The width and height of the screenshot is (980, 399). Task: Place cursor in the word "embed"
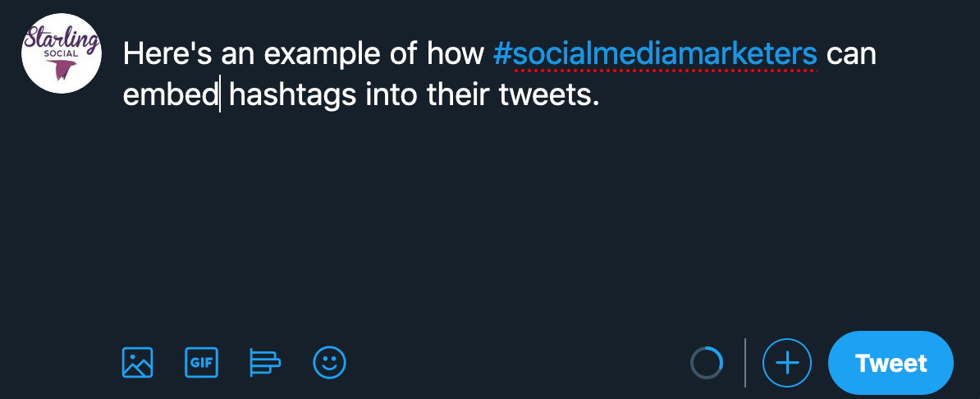click(170, 96)
